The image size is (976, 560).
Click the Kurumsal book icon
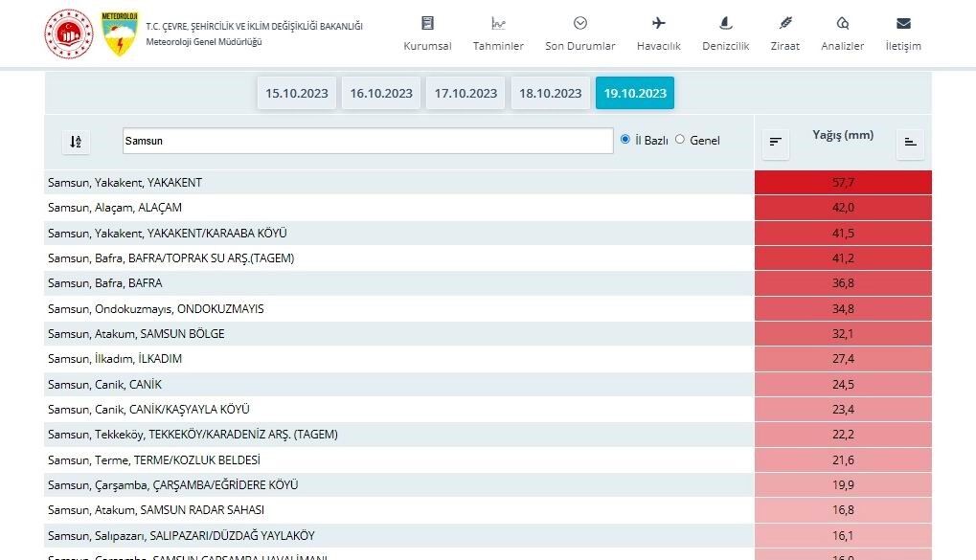(427, 23)
